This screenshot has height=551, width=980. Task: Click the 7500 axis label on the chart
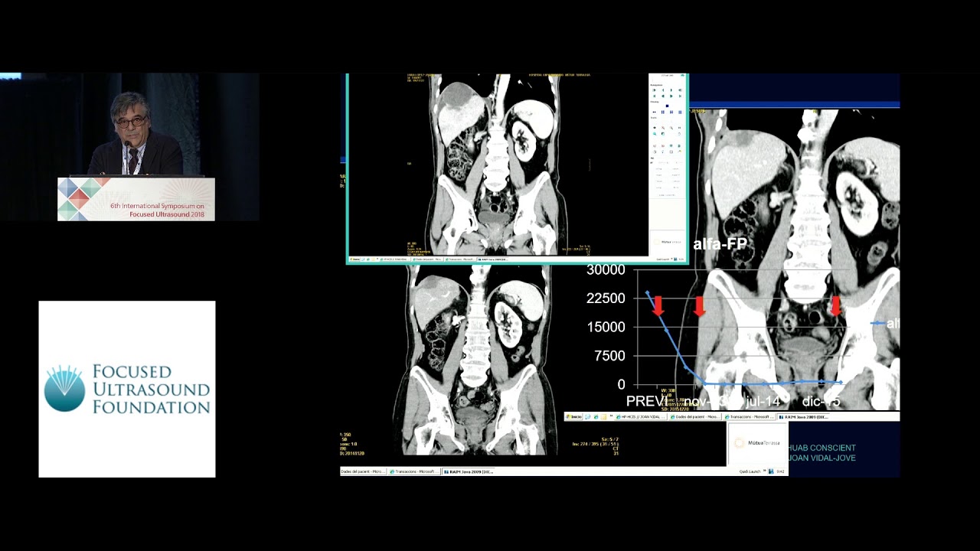click(x=610, y=356)
